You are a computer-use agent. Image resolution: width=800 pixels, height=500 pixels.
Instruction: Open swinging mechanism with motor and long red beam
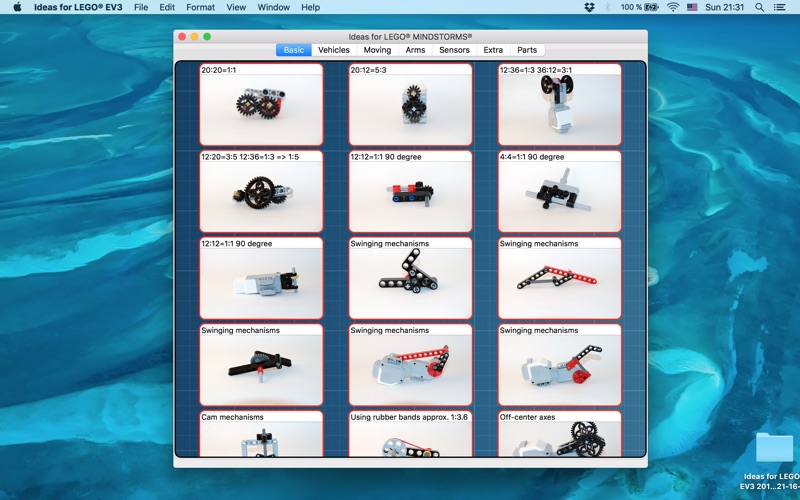click(411, 365)
